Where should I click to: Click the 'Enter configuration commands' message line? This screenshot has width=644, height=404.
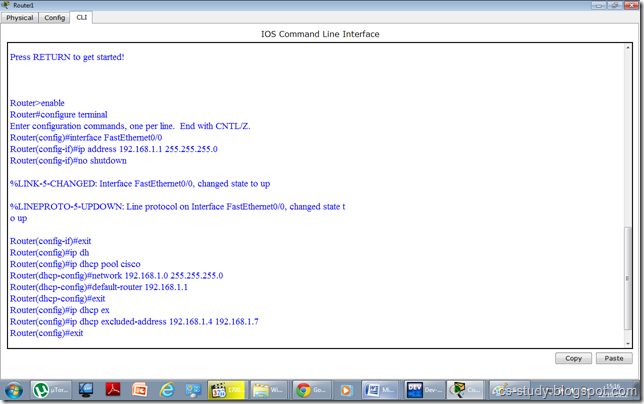click(130, 126)
